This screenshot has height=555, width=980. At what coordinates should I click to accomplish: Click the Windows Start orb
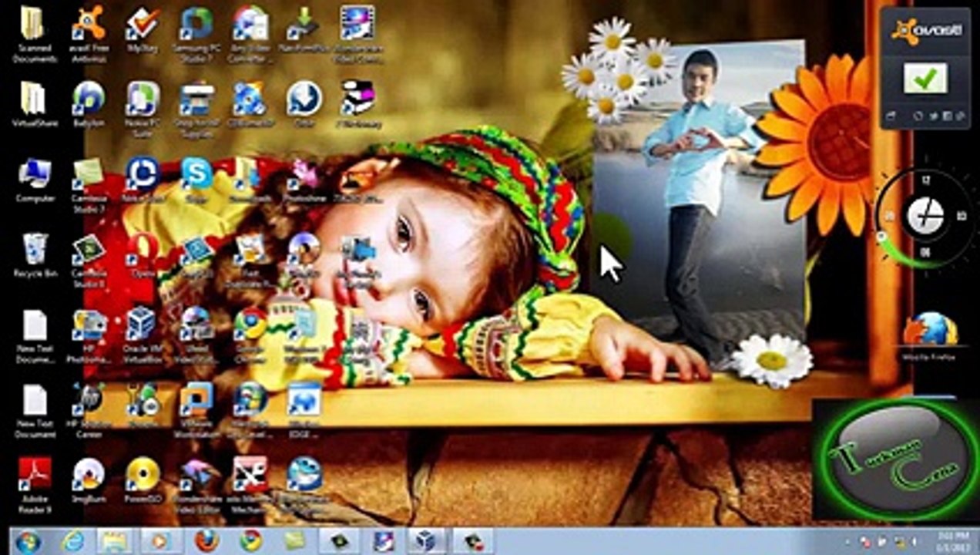click(28, 541)
